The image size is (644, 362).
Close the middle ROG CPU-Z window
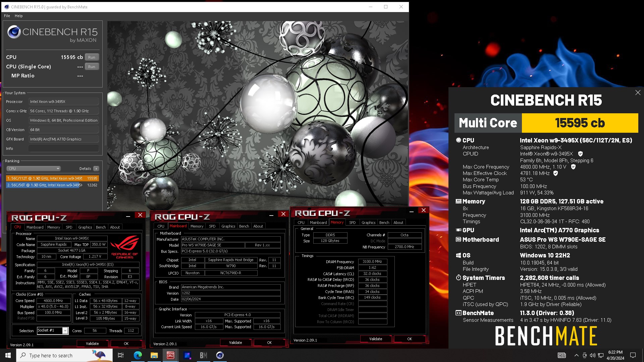click(283, 214)
